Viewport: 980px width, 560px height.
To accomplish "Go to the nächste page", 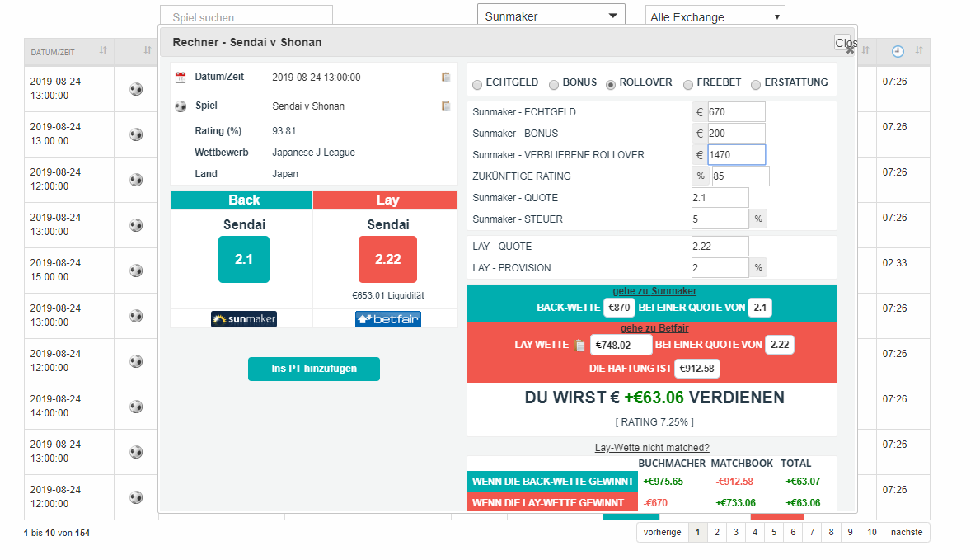I will click(x=907, y=533).
